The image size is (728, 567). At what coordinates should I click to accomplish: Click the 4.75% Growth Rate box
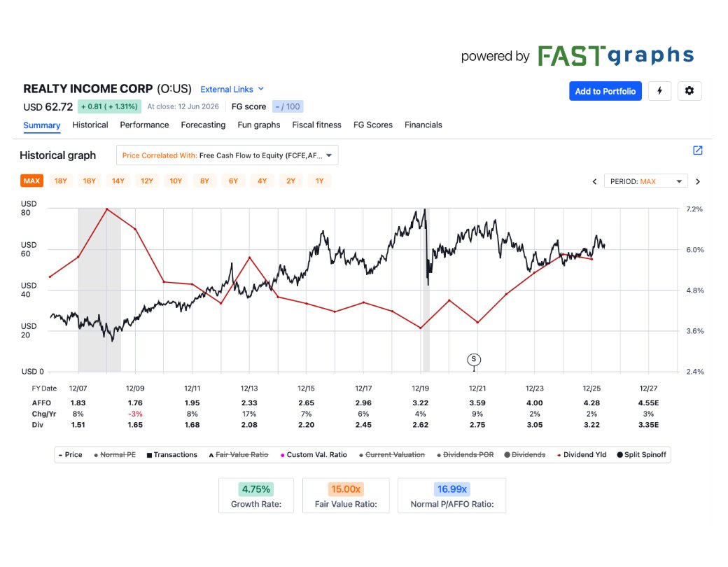click(x=256, y=496)
